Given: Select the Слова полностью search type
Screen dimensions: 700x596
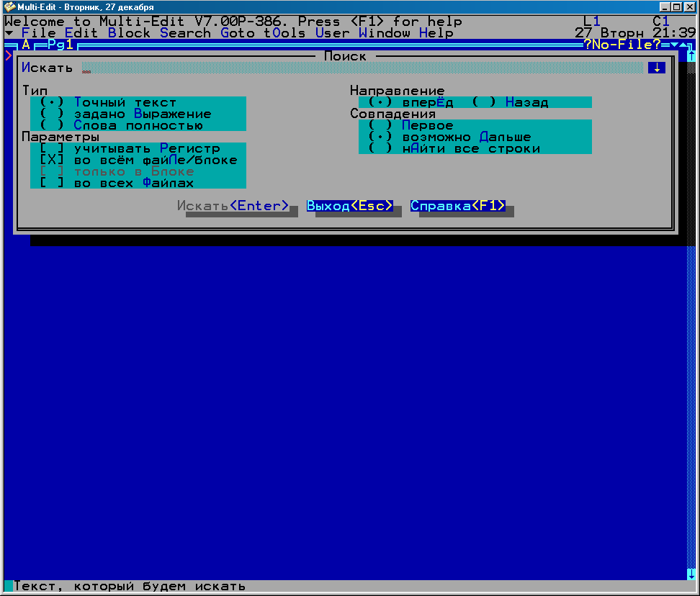Looking at the screenshot, I should (121, 126).
